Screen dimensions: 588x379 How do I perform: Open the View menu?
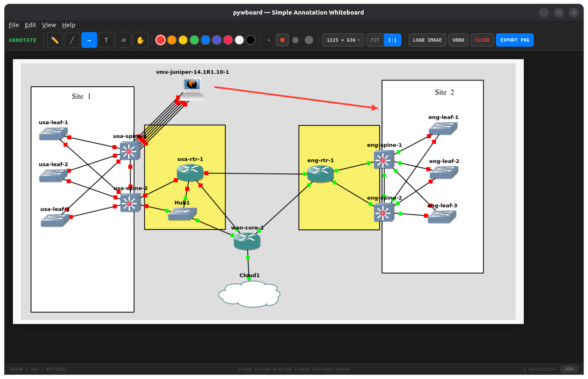(x=49, y=25)
